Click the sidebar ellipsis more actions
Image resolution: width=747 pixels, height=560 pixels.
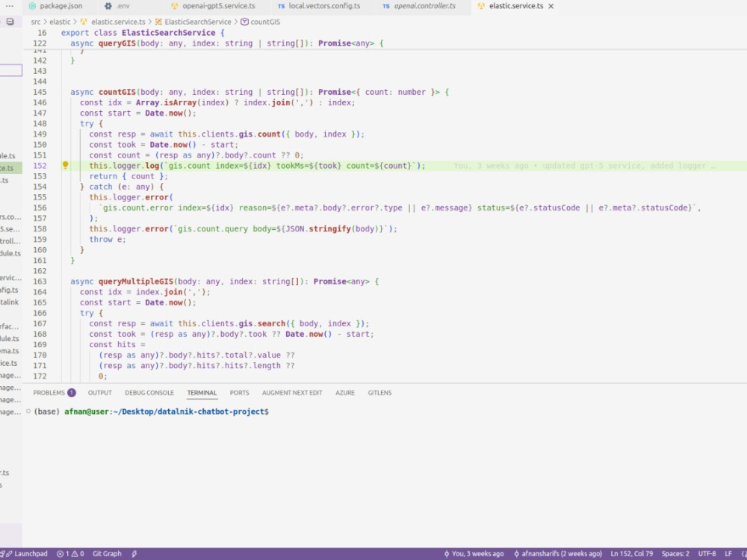pos(10,6)
